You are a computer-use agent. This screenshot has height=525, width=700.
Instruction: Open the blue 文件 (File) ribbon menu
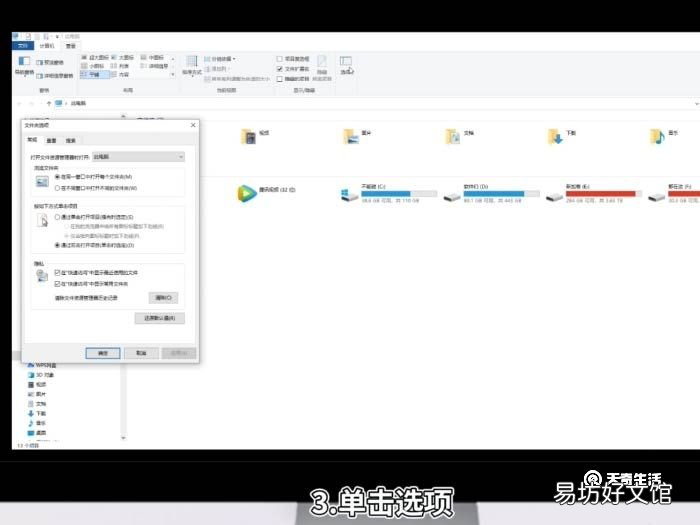[23, 46]
